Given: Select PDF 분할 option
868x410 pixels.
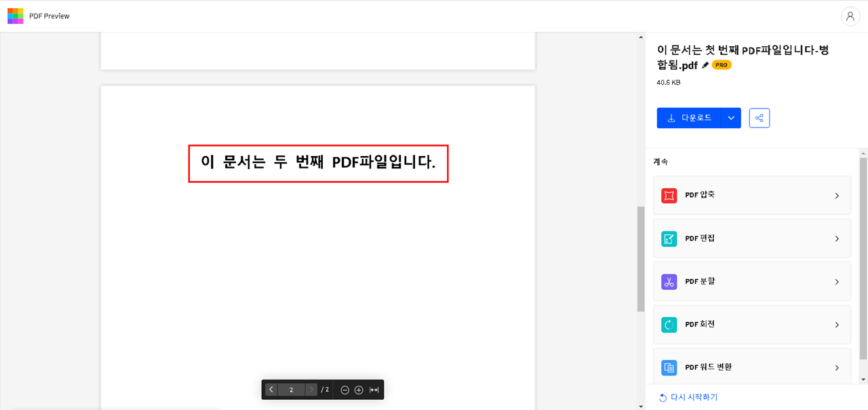Looking at the screenshot, I should pyautogui.click(x=751, y=281).
